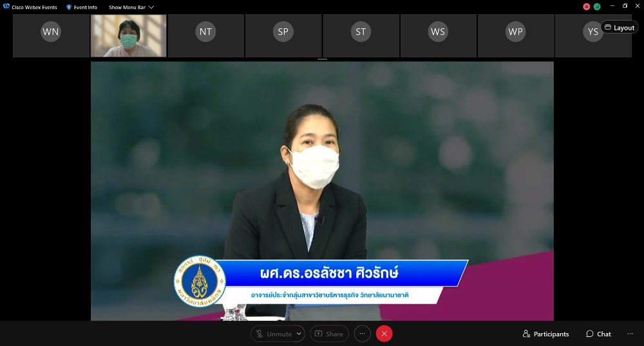Click the Unmute microphone button
This screenshot has width=644, height=346.
point(274,334)
